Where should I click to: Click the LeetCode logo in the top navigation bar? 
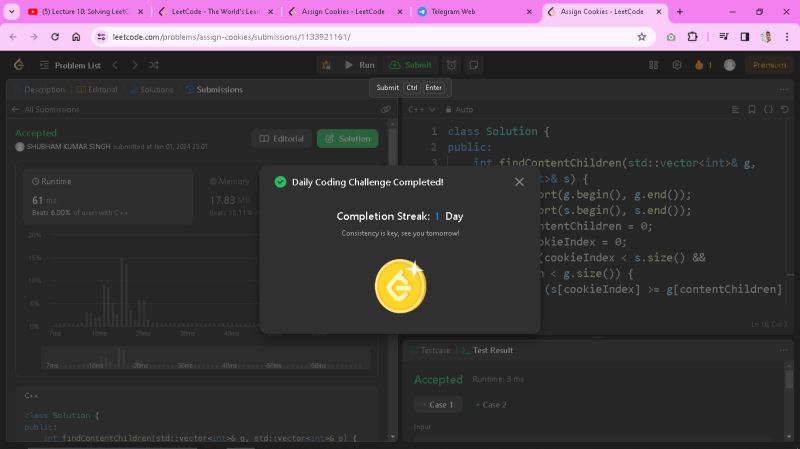(19, 65)
